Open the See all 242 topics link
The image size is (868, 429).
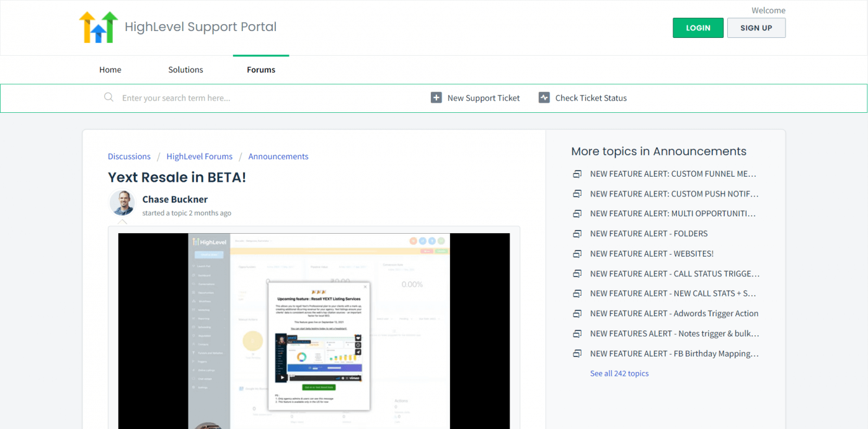tap(619, 373)
